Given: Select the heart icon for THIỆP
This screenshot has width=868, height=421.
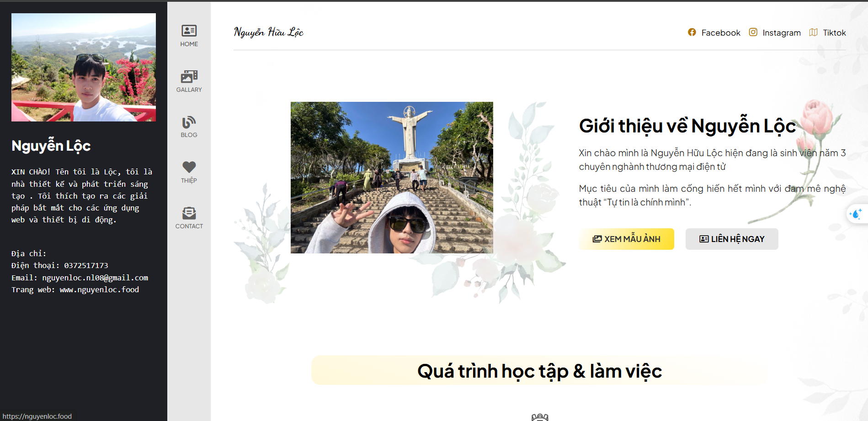Looking at the screenshot, I should (189, 167).
